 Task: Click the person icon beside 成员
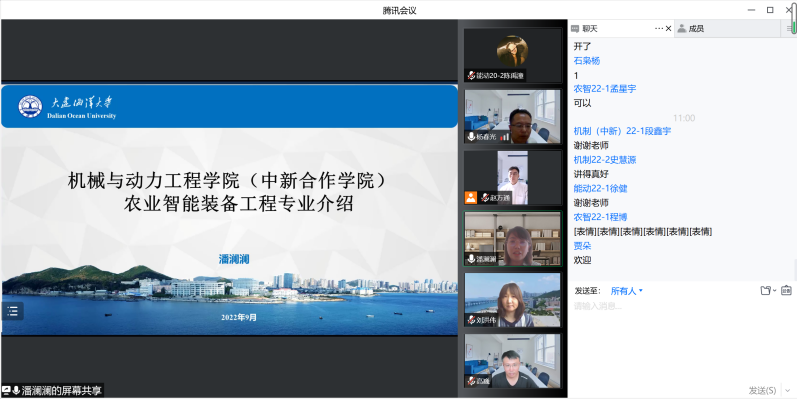click(x=682, y=29)
